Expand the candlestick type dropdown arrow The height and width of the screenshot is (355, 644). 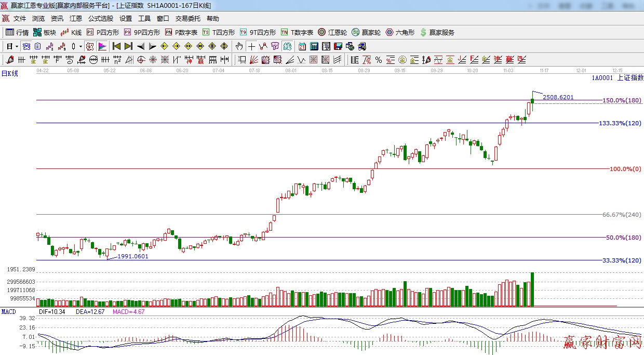tap(80, 46)
